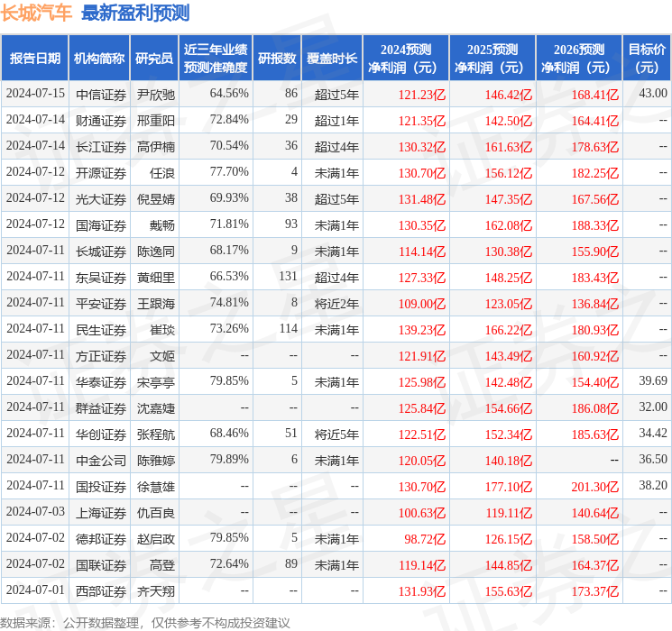The width and height of the screenshot is (672, 631).
Task: Click the 2024预测净利润 column header
Action: click(x=406, y=59)
